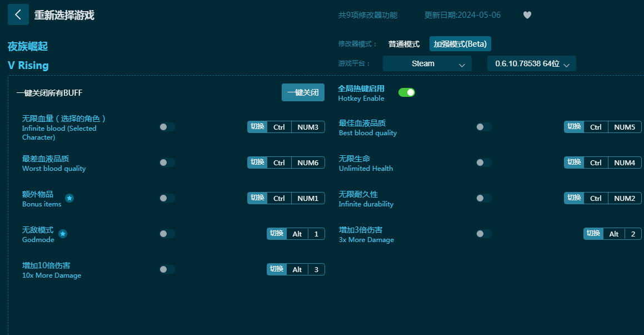Click the 一键关闭所有BUFF label
The width and height of the screenshot is (644, 335).
point(49,93)
